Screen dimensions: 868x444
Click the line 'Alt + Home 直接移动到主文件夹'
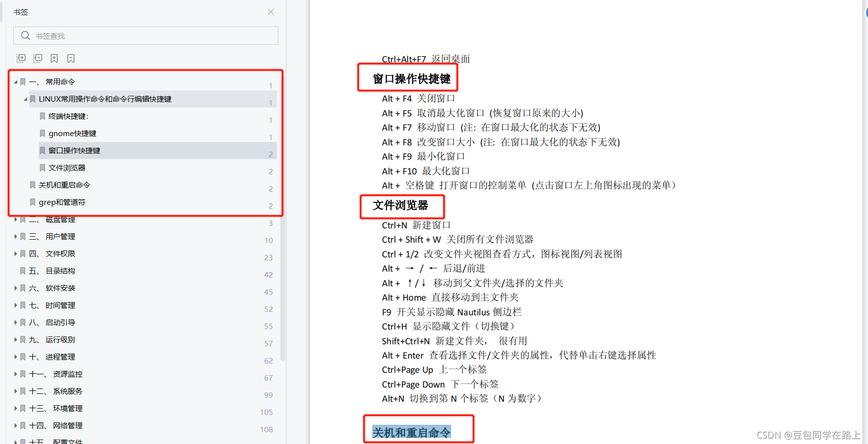coord(450,297)
